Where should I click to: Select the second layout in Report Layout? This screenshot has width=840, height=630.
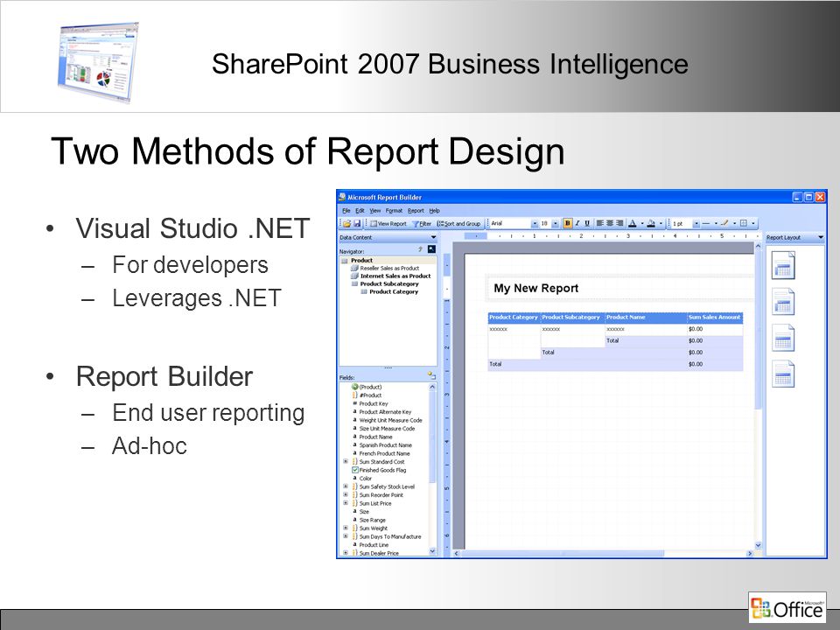pyautogui.click(x=783, y=301)
